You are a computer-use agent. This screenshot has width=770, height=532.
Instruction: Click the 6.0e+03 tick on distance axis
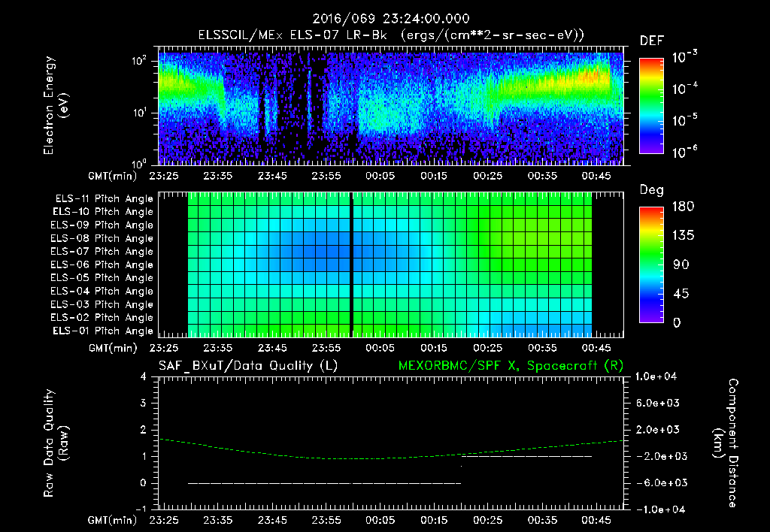[x=658, y=403]
